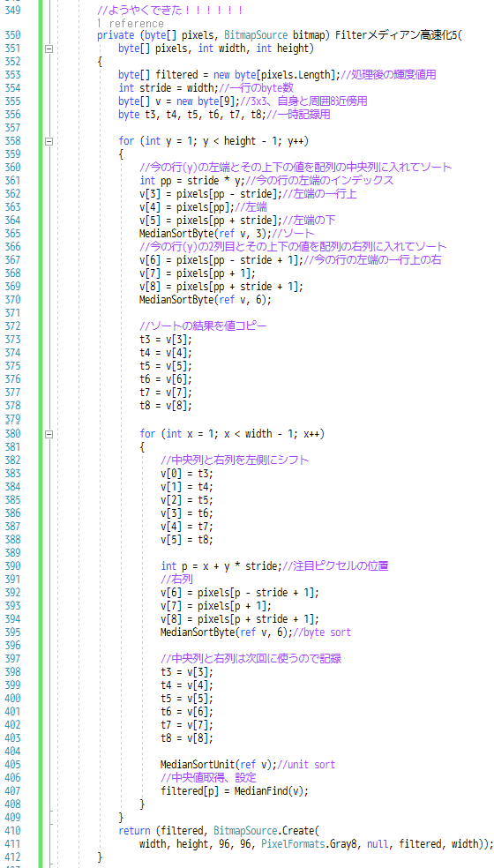494x868 pixels.
Task: Collapse the Filterメディアン高速化5 method outline at line 351
Action: tap(49, 49)
